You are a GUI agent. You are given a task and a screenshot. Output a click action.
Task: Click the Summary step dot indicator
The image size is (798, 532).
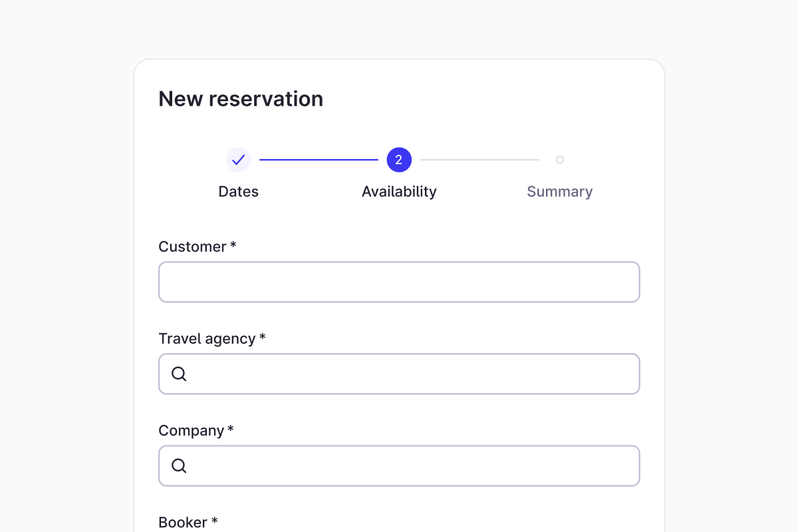(560, 160)
